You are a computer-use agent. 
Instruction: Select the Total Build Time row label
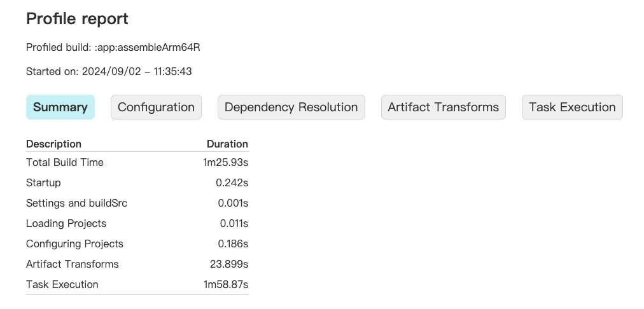[x=65, y=163]
